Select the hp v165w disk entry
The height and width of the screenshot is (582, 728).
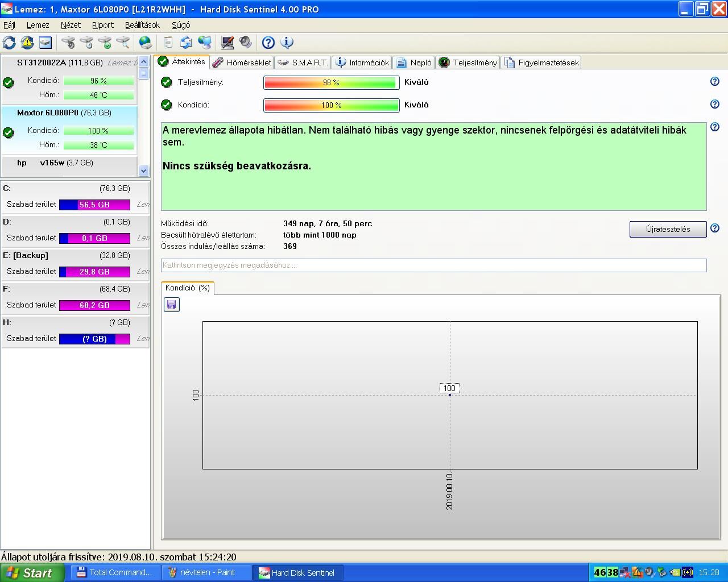pyautogui.click(x=69, y=165)
